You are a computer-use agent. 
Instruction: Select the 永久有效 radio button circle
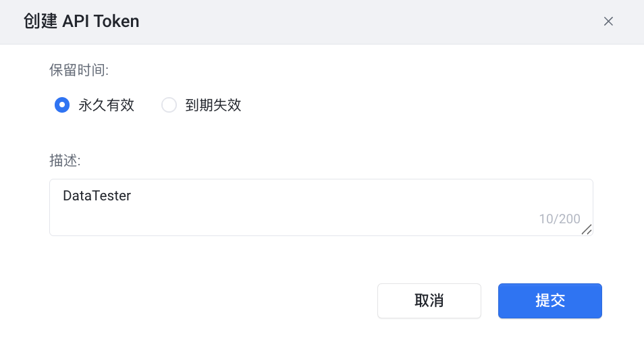click(x=62, y=105)
